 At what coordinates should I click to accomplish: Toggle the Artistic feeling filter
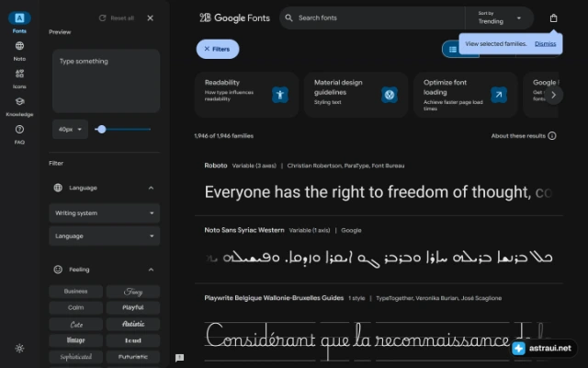point(133,324)
